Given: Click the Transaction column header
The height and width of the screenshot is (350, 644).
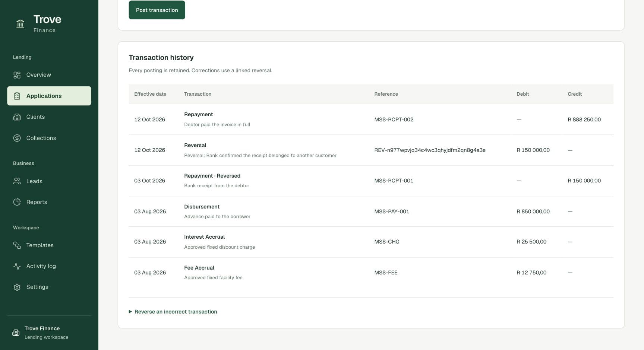Looking at the screenshot, I should click(198, 94).
